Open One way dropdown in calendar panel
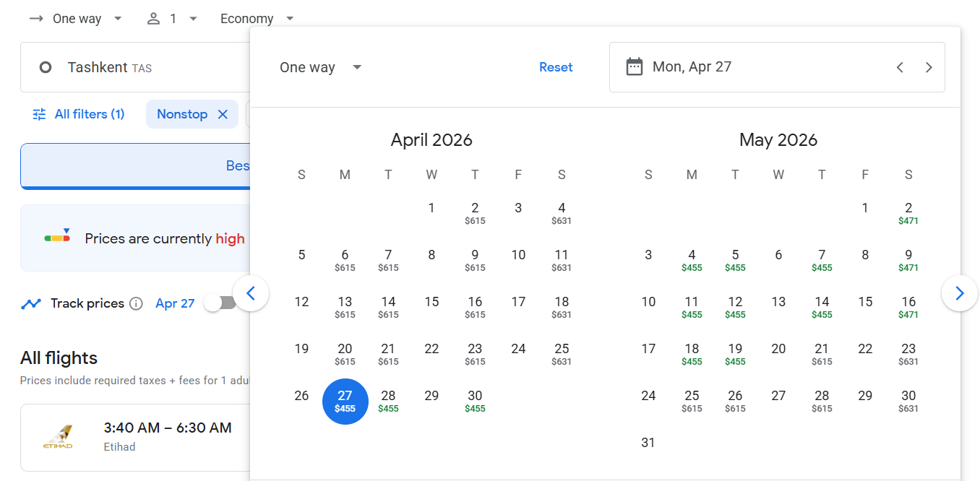The height and width of the screenshot is (481, 980). (x=320, y=67)
